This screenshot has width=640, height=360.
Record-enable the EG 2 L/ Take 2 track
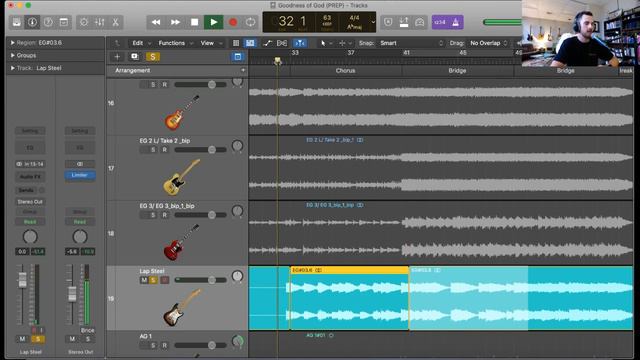[164, 150]
